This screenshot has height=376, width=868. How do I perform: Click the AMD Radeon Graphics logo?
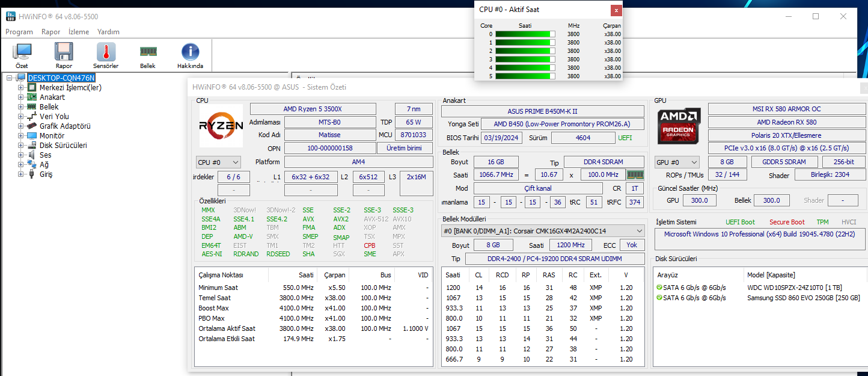pos(679,126)
